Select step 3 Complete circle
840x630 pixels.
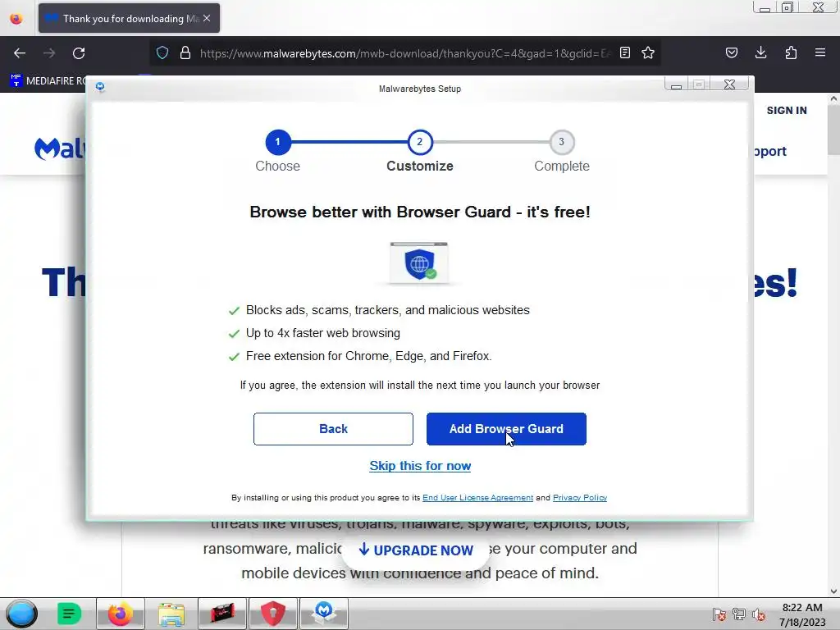[x=561, y=142]
